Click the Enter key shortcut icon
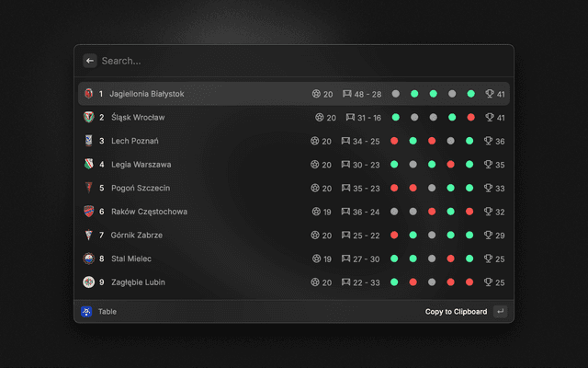 tap(500, 312)
